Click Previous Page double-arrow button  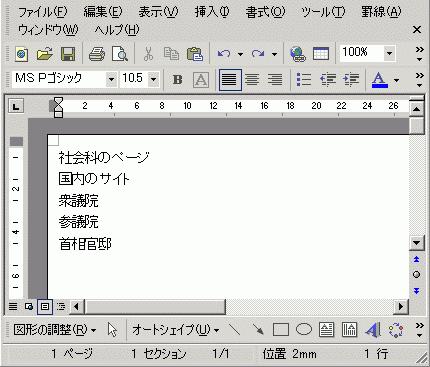pyautogui.click(x=416, y=259)
